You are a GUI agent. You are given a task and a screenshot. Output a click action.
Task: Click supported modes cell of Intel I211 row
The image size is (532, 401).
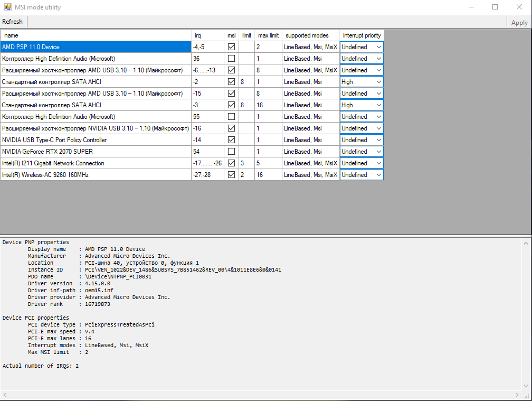tap(311, 163)
